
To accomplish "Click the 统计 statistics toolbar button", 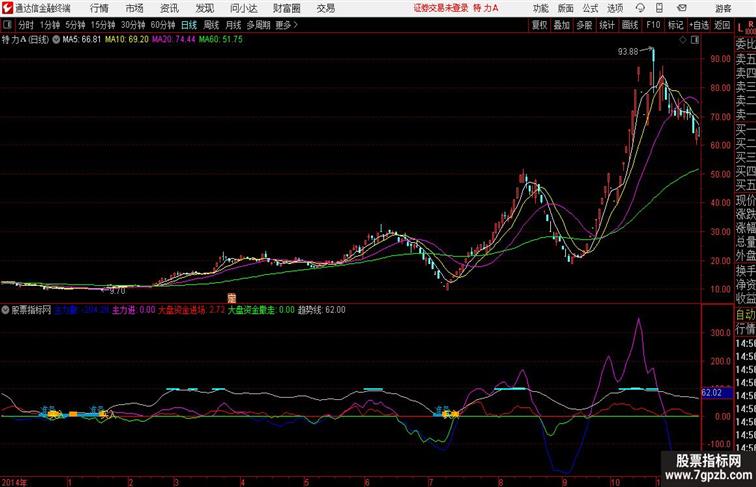I will [x=607, y=25].
